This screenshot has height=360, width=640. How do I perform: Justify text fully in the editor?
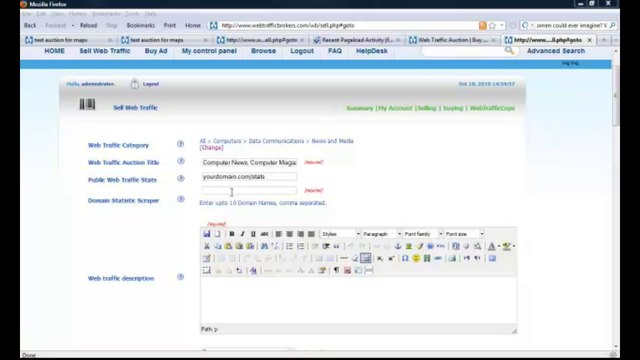(311, 234)
